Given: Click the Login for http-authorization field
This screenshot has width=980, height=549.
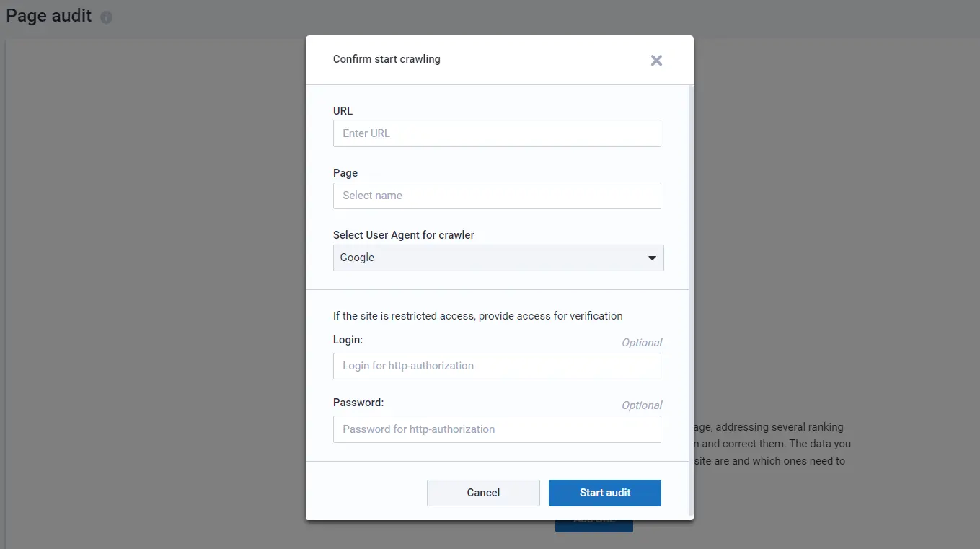Looking at the screenshot, I should click(497, 366).
